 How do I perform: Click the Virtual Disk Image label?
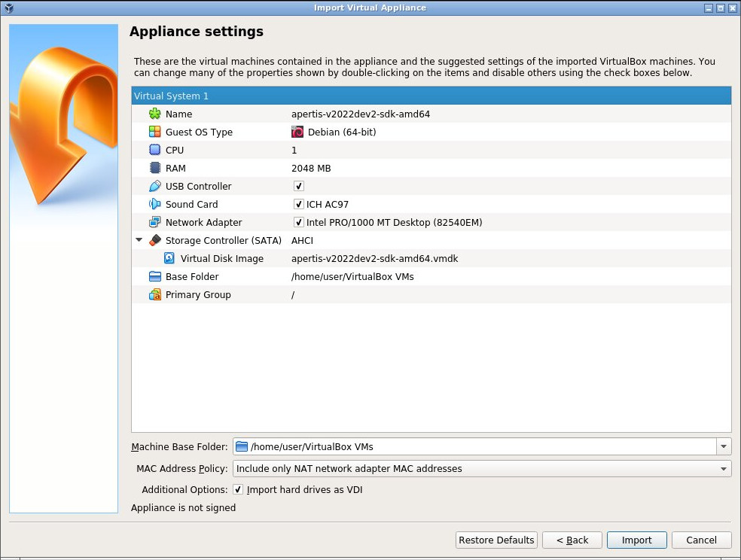pos(221,259)
